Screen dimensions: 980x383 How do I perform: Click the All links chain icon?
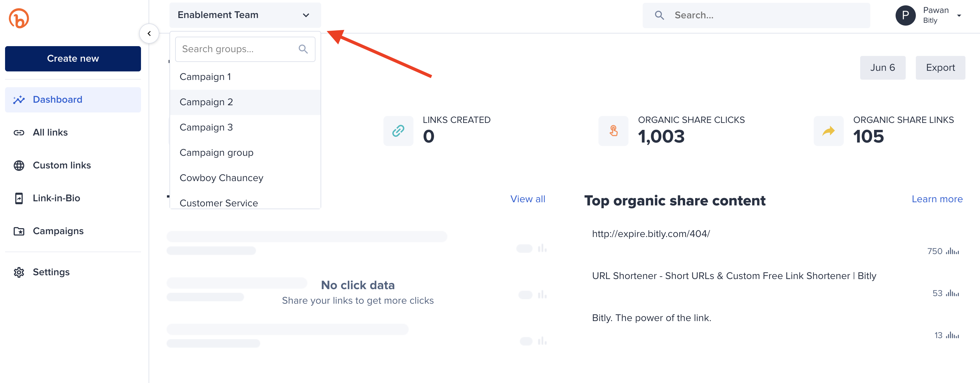19,133
